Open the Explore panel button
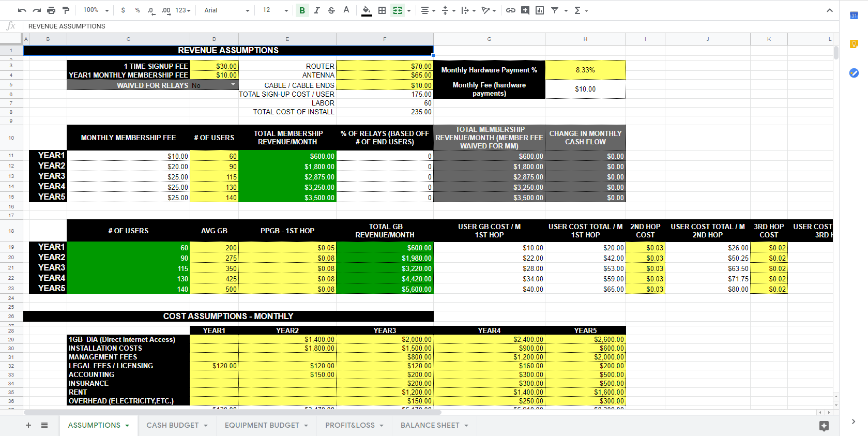 point(824,426)
